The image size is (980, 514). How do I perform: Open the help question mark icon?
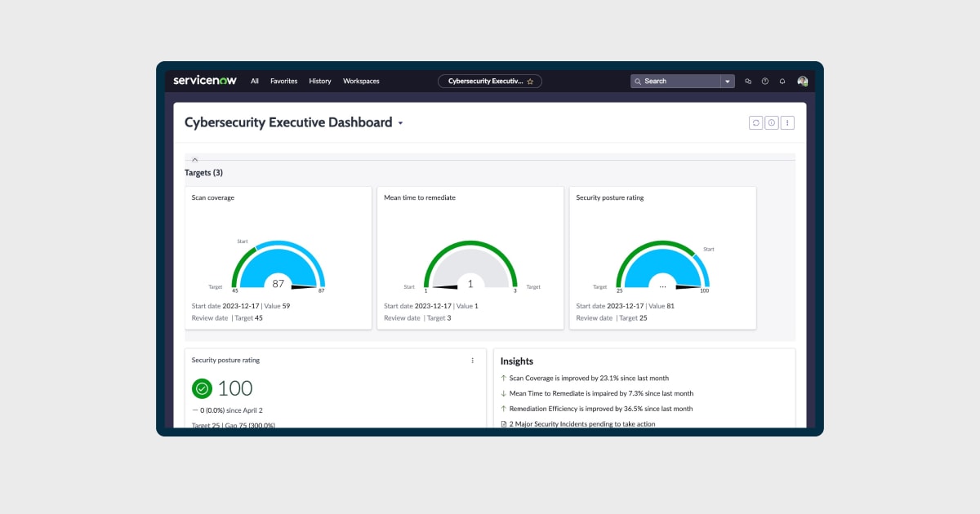[x=765, y=82]
